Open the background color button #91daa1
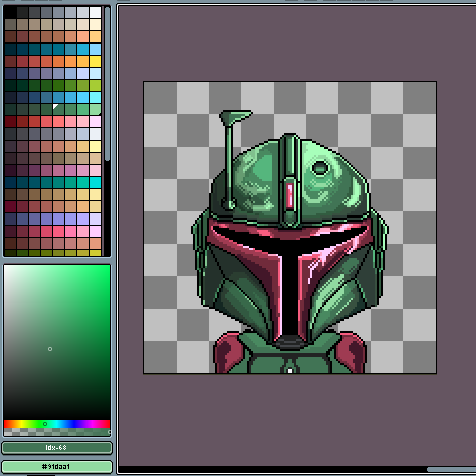This screenshot has width=476, height=476. [x=57, y=467]
